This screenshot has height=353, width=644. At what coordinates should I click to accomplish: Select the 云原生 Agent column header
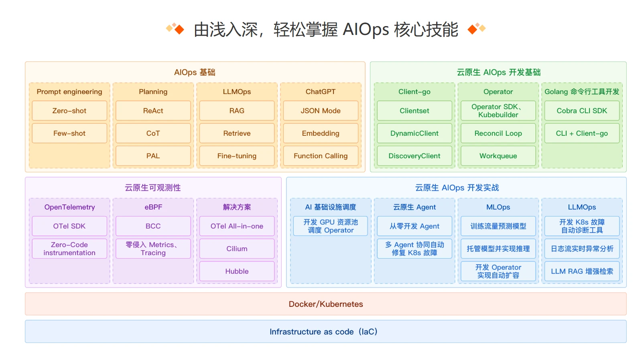tap(414, 207)
